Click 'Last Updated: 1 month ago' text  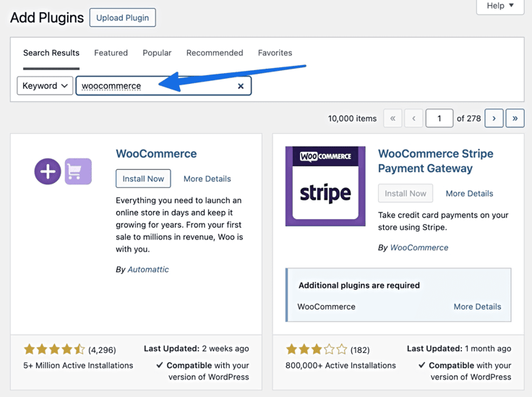point(459,349)
